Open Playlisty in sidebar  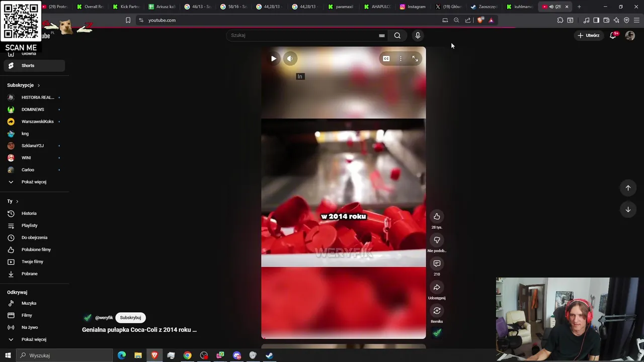click(34, 225)
